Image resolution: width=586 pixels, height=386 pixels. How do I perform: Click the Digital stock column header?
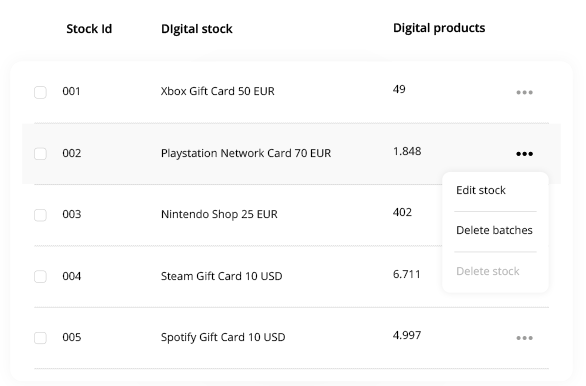197,29
